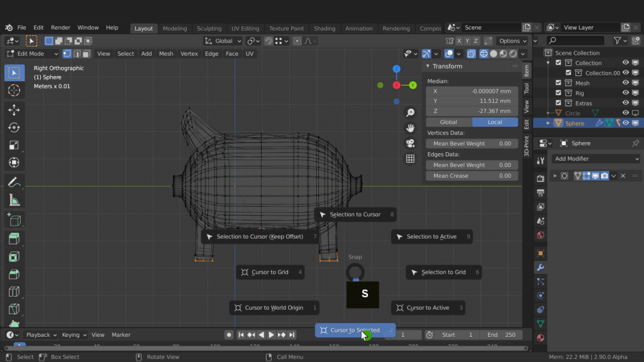Click the zoom magnifier viewport icon

tap(410, 113)
